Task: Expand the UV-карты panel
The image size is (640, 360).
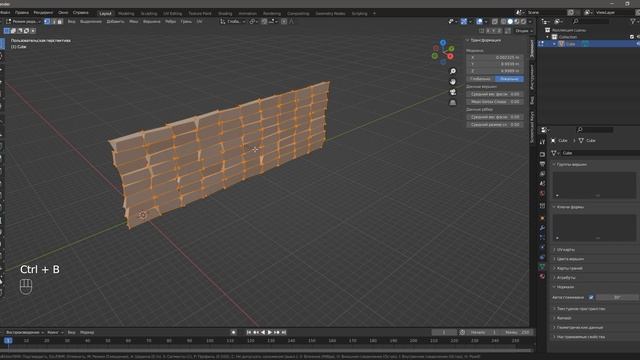Action: (566, 249)
